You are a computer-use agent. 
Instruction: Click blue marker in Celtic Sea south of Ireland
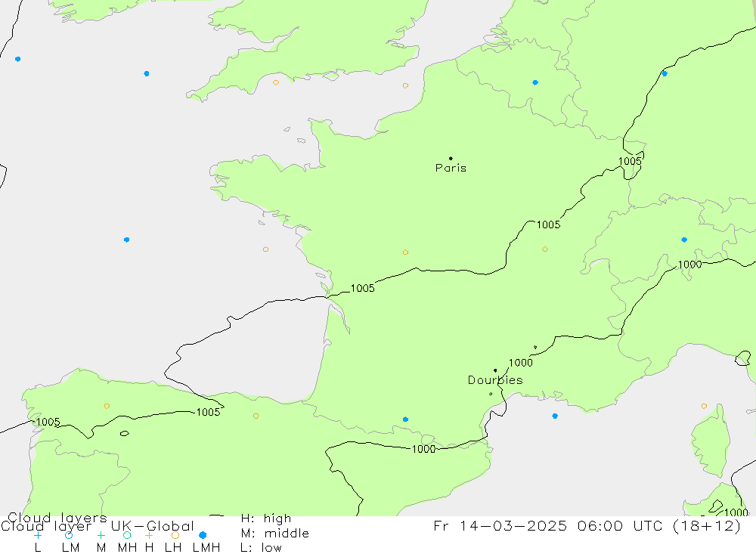pos(147,74)
